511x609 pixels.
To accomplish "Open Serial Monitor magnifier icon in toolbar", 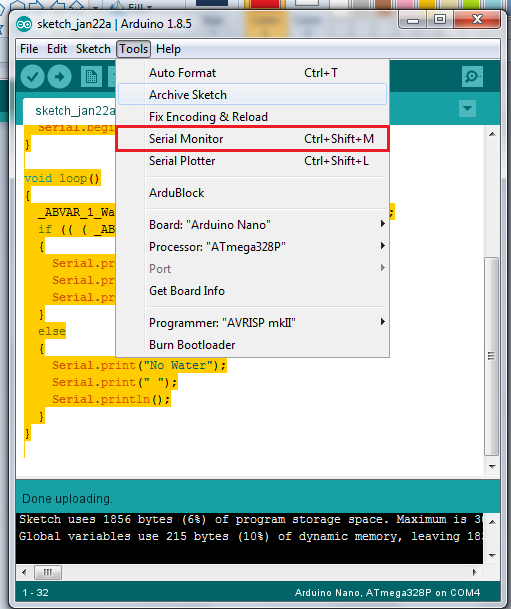I will coord(472,77).
